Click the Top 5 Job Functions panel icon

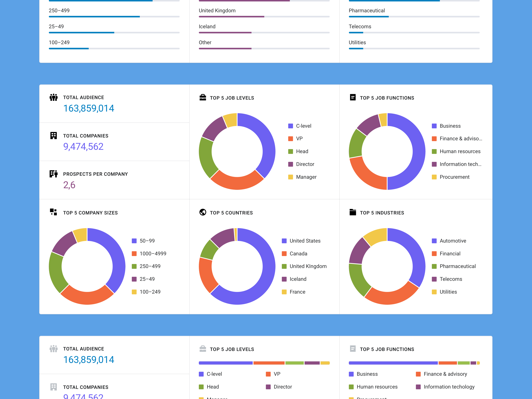[x=353, y=98]
